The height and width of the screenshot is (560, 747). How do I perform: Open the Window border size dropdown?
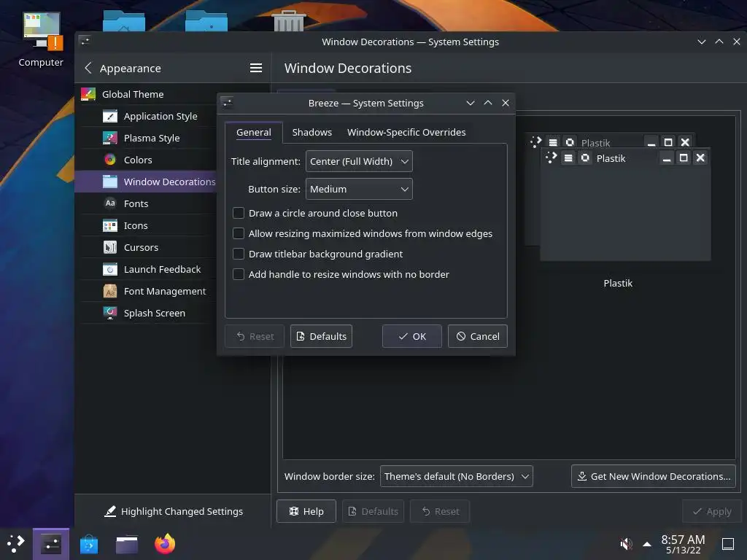point(457,476)
